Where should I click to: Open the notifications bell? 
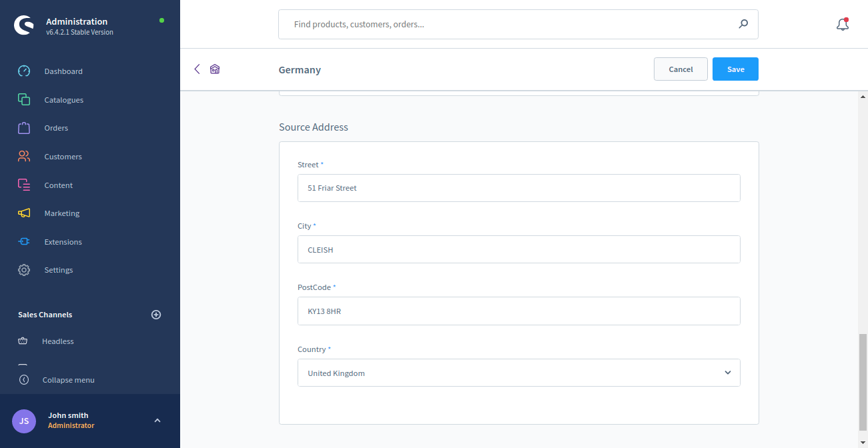[843, 24]
